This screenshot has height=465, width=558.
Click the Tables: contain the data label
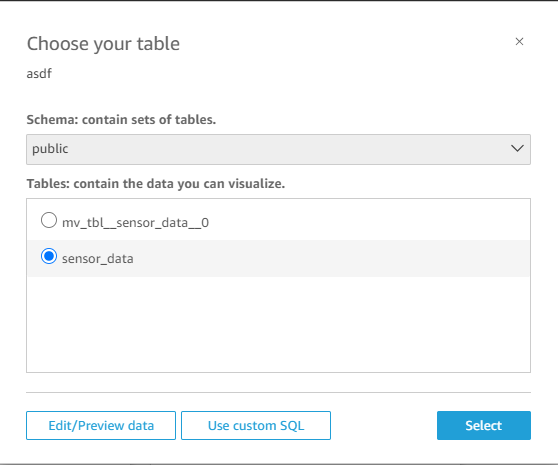(156, 184)
